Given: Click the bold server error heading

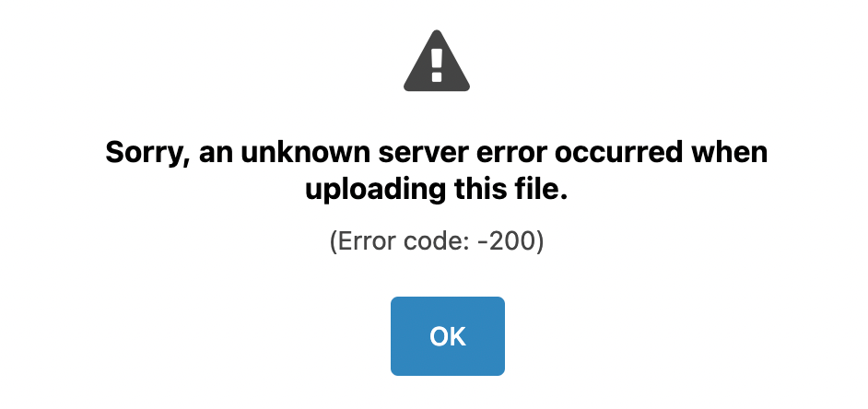Looking at the screenshot, I should click(x=437, y=170).
